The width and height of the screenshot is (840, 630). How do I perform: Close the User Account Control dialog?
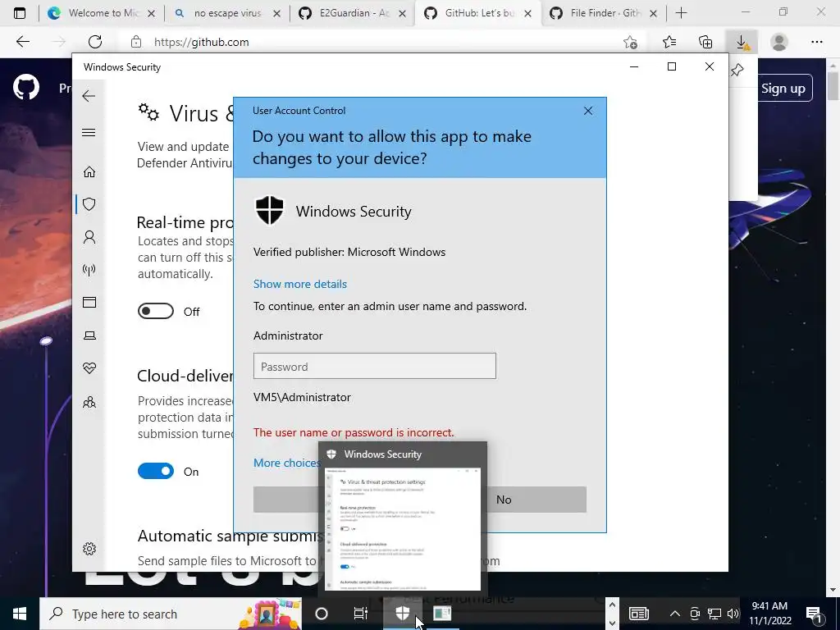coord(587,111)
